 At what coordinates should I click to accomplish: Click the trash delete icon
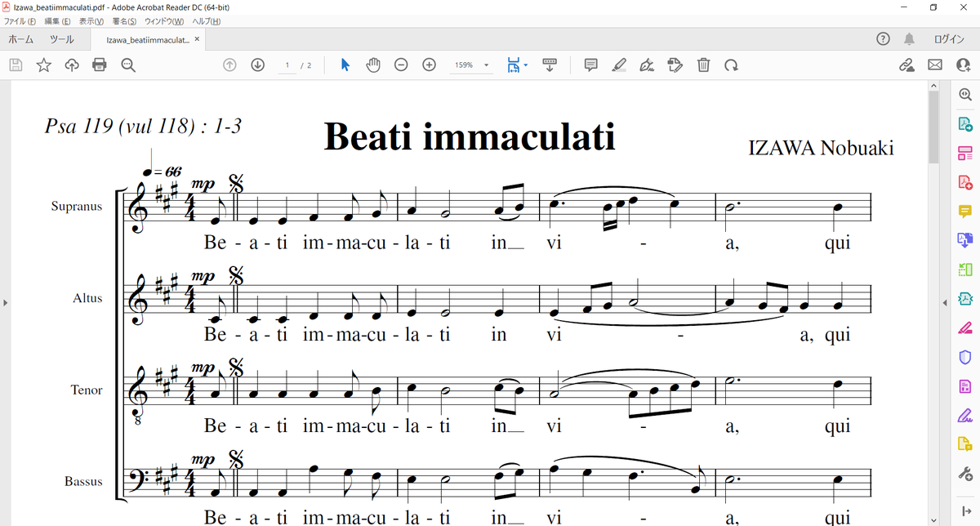click(703, 65)
